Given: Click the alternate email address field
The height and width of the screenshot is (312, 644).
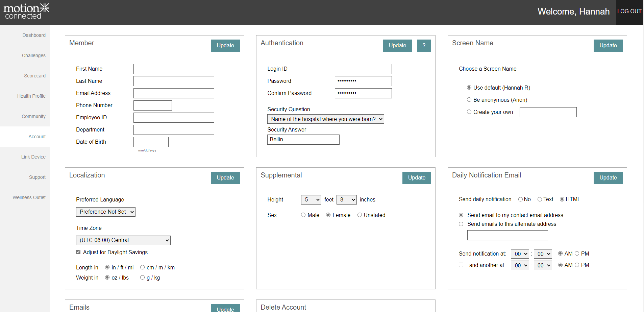Looking at the screenshot, I should [507, 235].
